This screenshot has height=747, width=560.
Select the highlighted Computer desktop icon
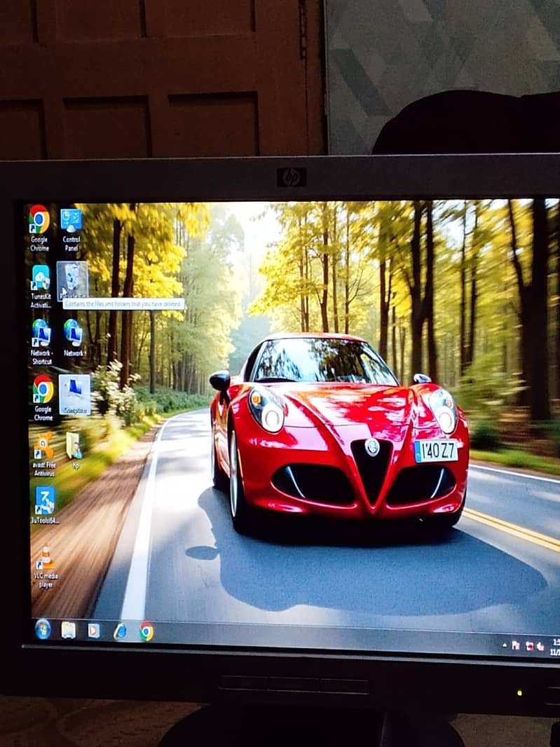(75, 395)
